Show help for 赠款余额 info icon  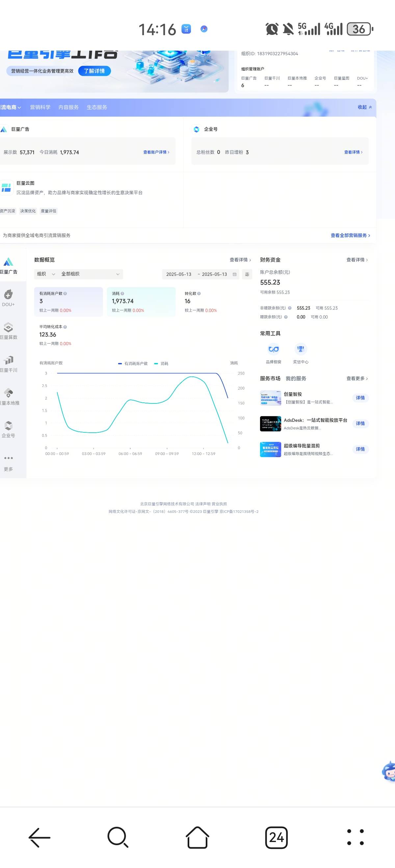(x=286, y=317)
